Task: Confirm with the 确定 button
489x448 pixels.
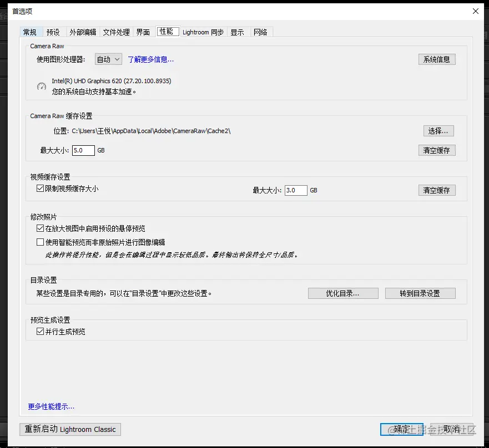Action: (x=402, y=429)
